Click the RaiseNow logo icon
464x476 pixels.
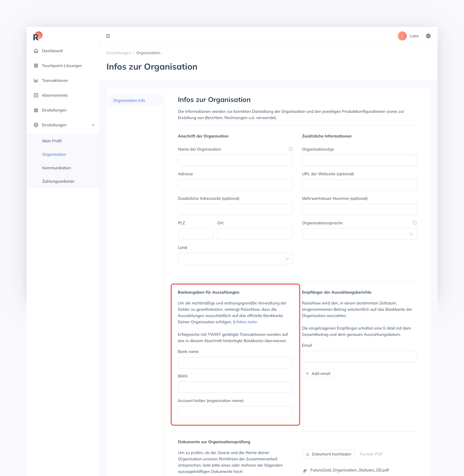pos(38,36)
